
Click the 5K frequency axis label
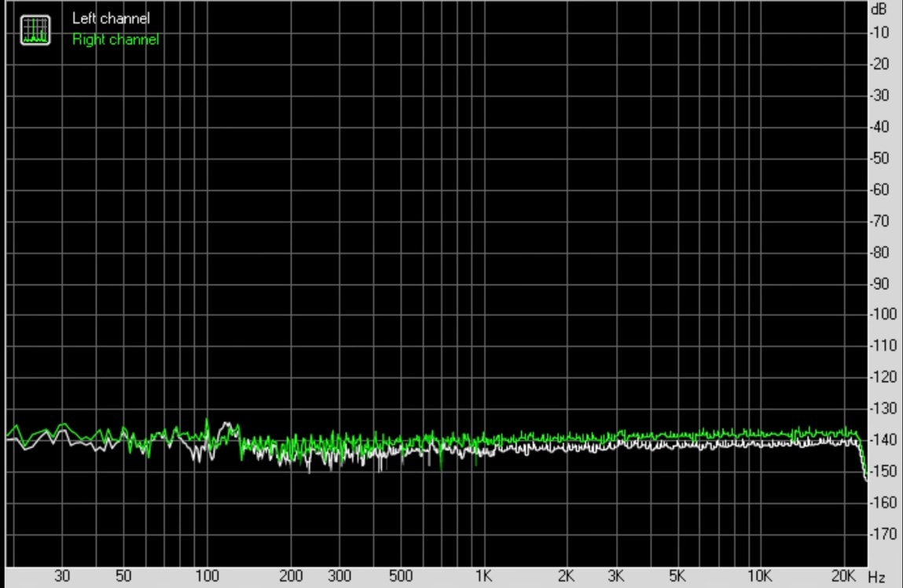pyautogui.click(x=677, y=577)
